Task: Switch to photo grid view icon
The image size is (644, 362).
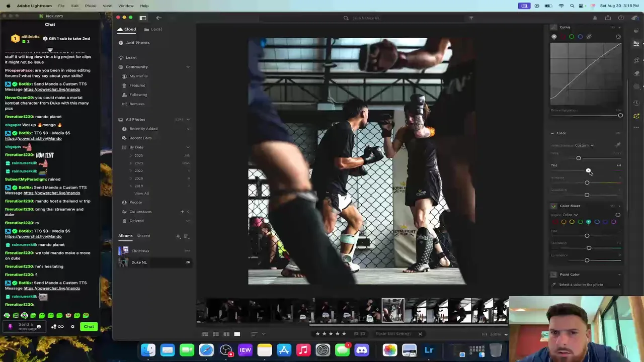Action: pos(205,334)
